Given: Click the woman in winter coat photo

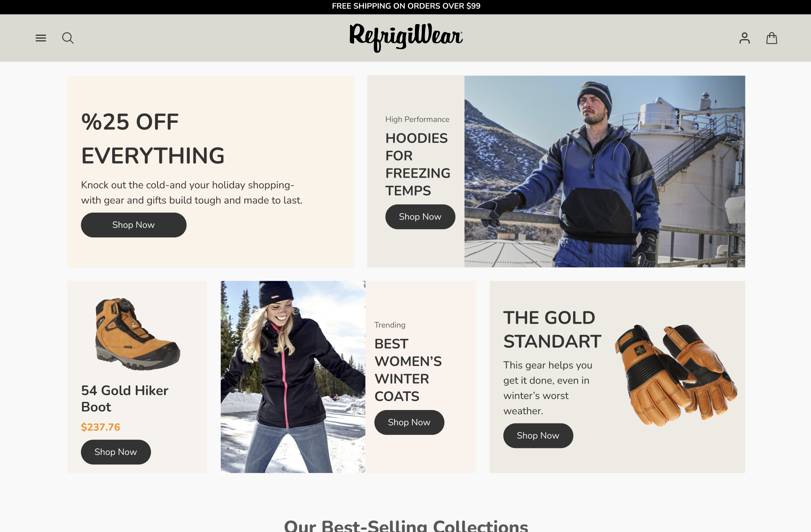Looking at the screenshot, I should click(x=293, y=377).
